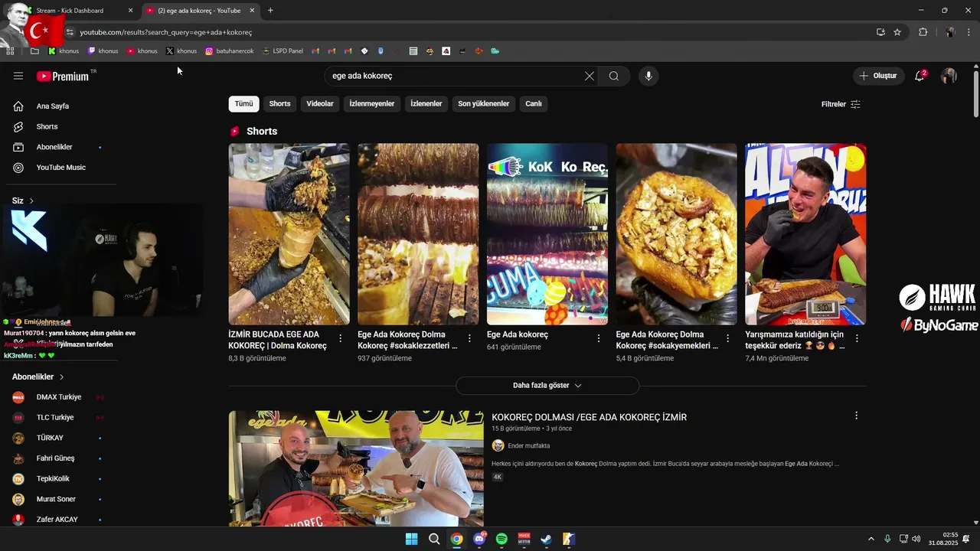980x551 pixels.
Task: Expand the 'Siz' sidebar section
Action: tap(23, 201)
